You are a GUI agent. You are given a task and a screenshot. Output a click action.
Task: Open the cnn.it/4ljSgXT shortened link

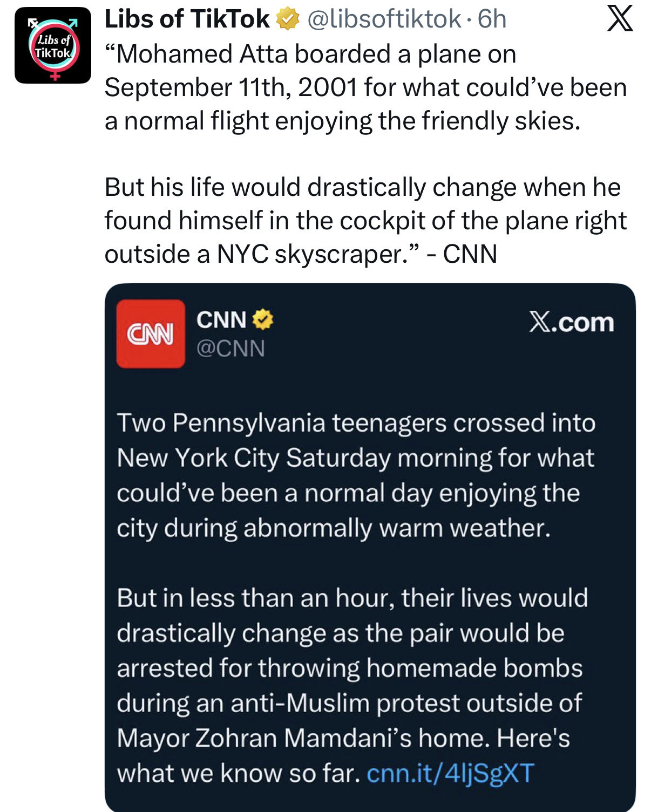point(451,773)
